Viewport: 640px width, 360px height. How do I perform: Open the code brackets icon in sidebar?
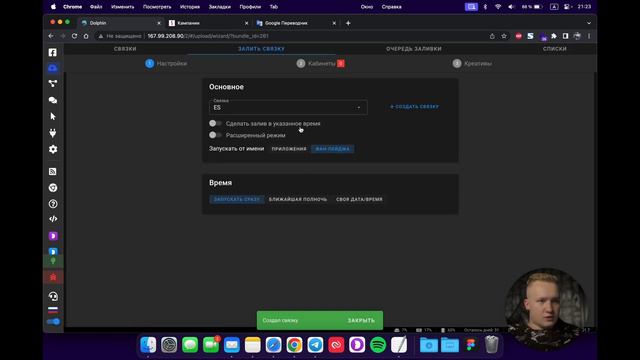point(53,219)
